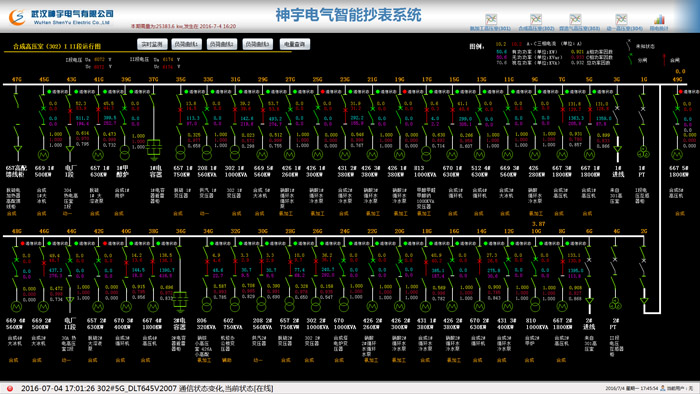Click the 36G cabinet label
The image size is (700, 394).
180,231
